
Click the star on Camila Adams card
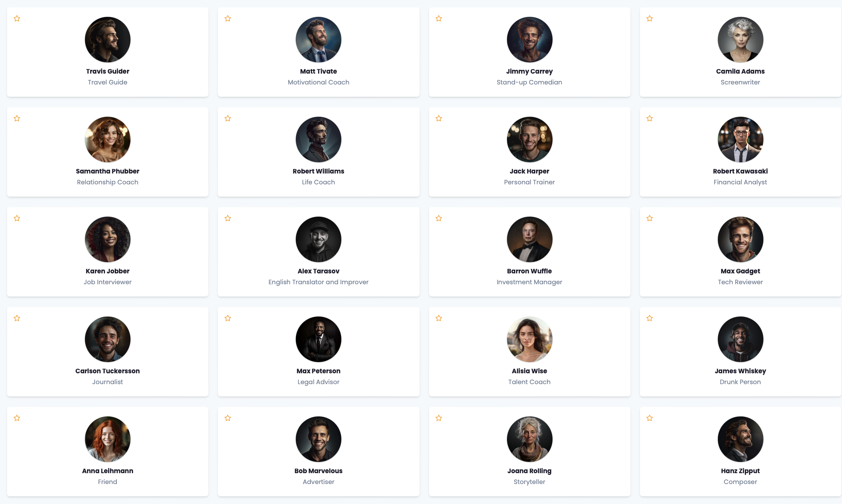(x=649, y=19)
